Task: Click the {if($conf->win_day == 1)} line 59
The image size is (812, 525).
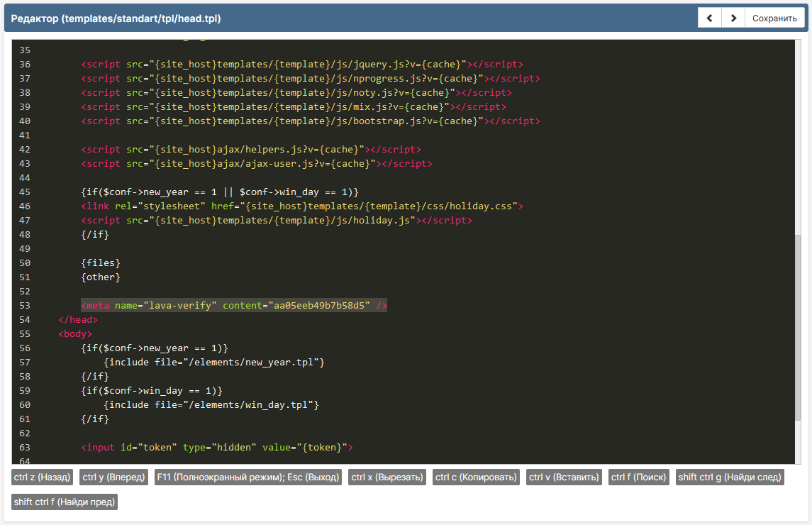Action: tap(152, 391)
